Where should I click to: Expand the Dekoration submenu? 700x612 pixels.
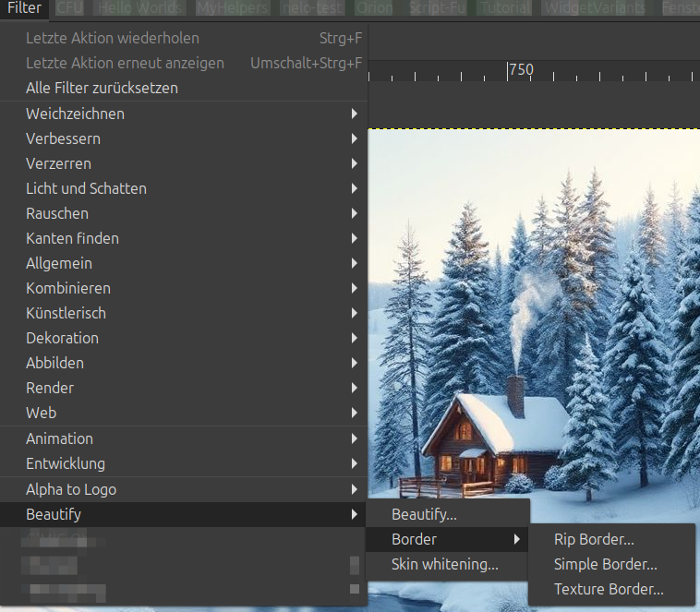point(62,338)
